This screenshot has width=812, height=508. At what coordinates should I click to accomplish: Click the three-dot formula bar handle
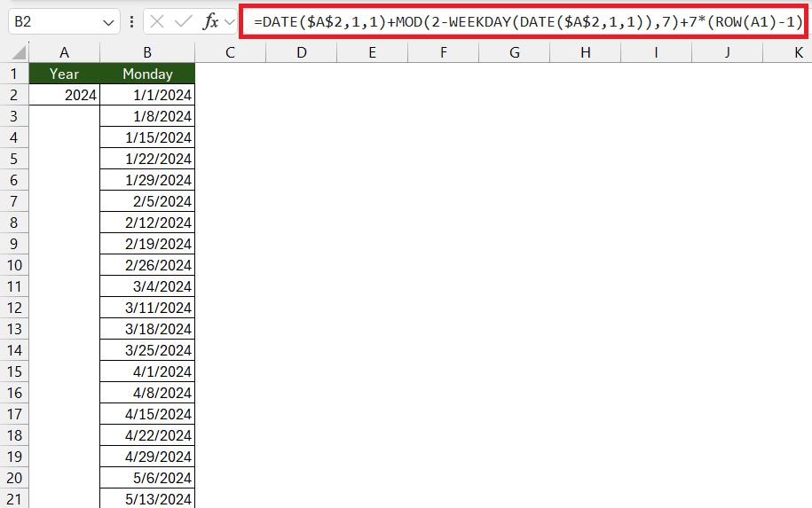point(131,22)
